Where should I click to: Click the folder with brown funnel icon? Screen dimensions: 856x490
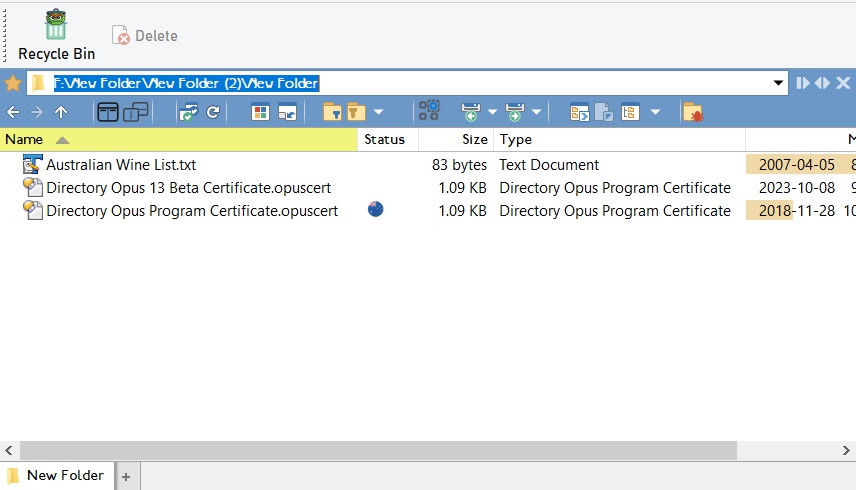click(355, 112)
